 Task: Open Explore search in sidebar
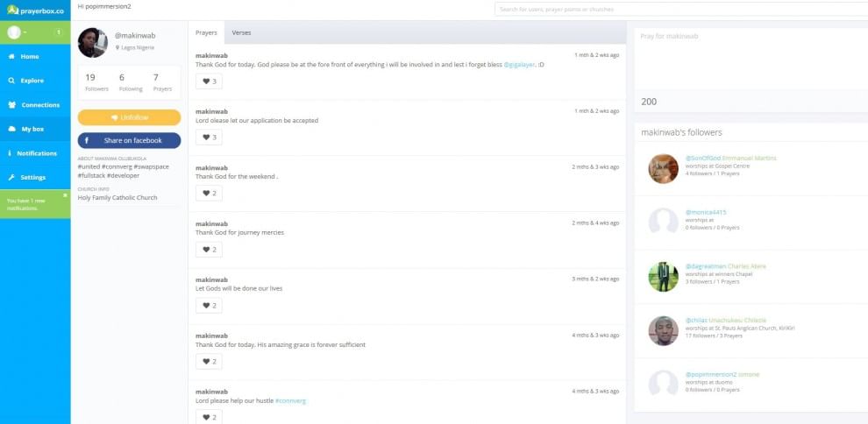(35, 81)
